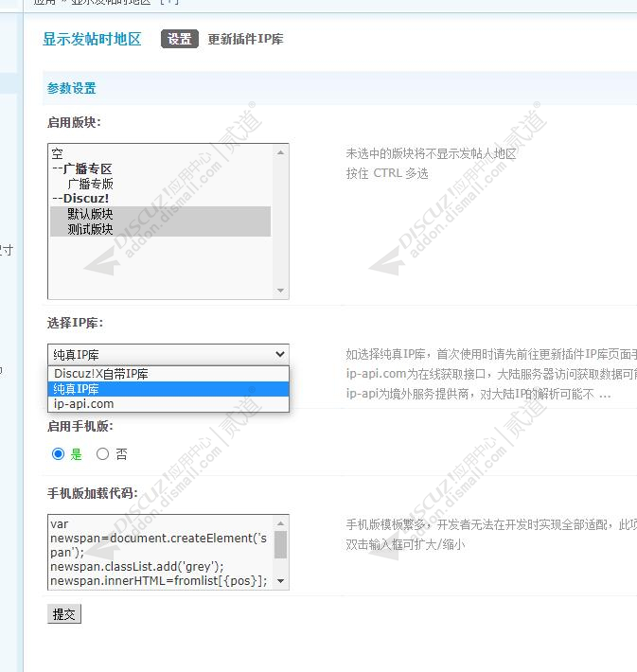Select 测试版块 in forum list

(161, 229)
